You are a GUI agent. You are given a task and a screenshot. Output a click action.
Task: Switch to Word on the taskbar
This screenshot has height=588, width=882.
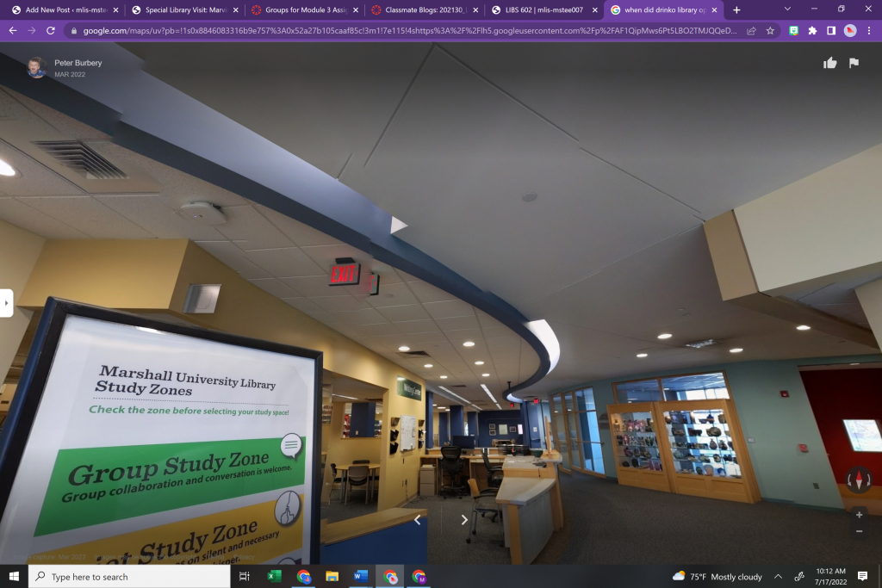pos(361,576)
